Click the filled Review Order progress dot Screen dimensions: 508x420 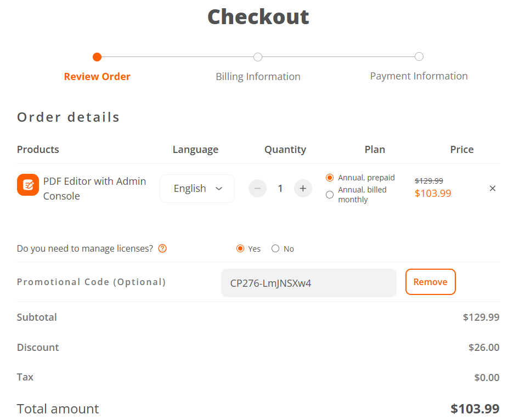(97, 56)
